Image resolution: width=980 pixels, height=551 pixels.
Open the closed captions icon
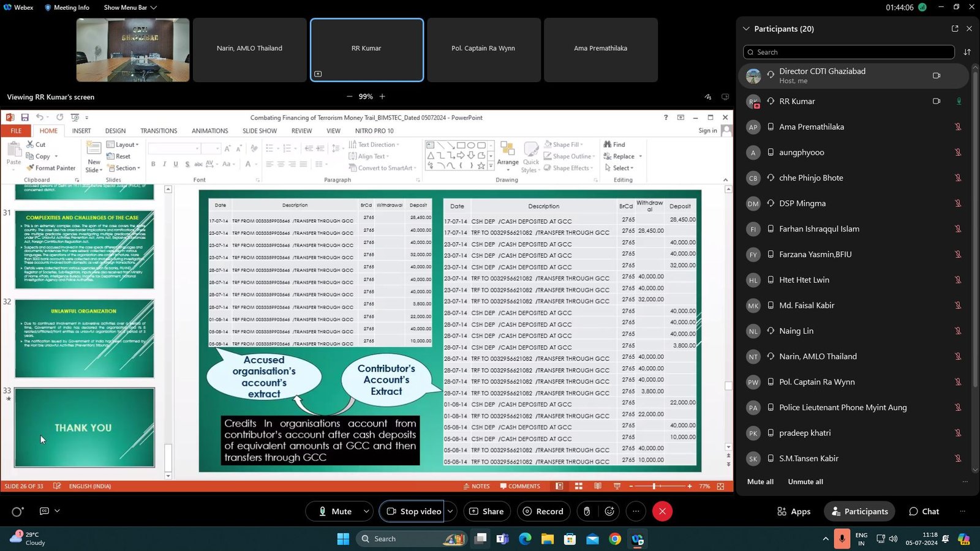coord(44,511)
